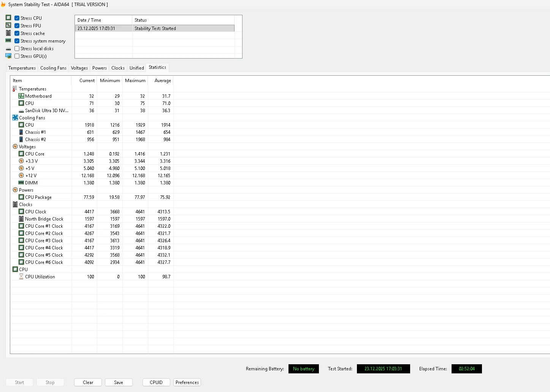Click the Save button
Image resolution: width=550 pixels, height=392 pixels.
click(x=119, y=382)
